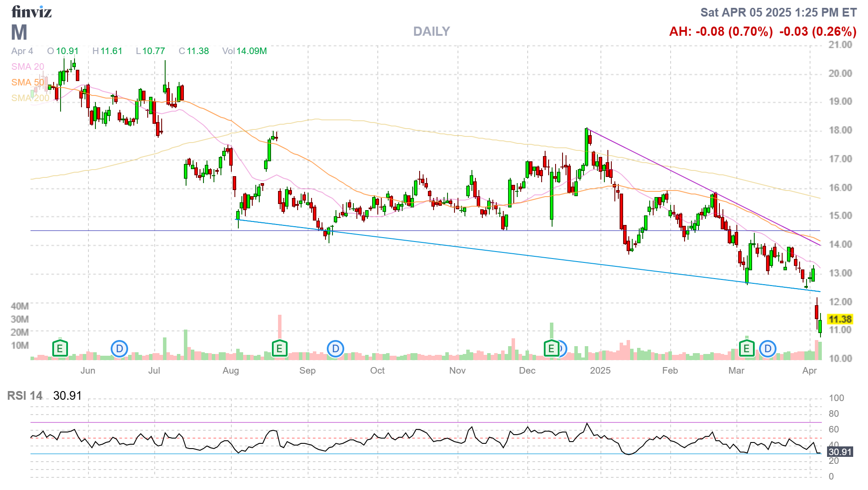Open the December earnings E marker

[x=551, y=348]
